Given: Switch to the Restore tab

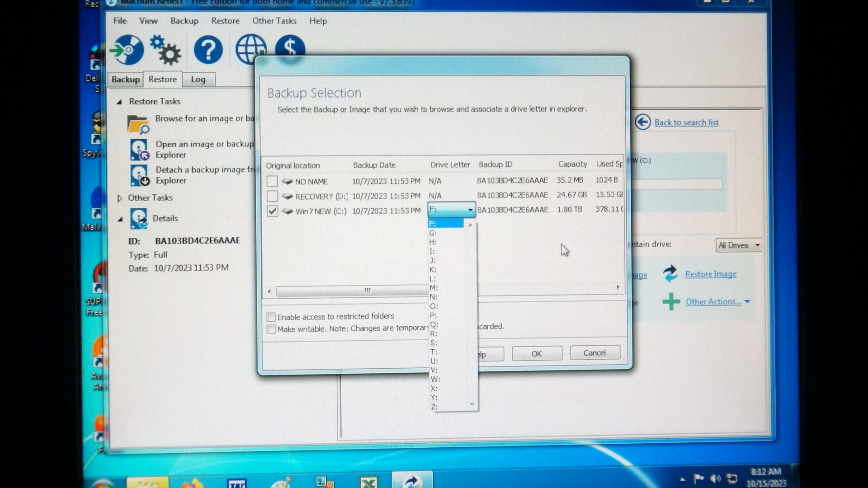Looking at the screenshot, I should point(163,79).
